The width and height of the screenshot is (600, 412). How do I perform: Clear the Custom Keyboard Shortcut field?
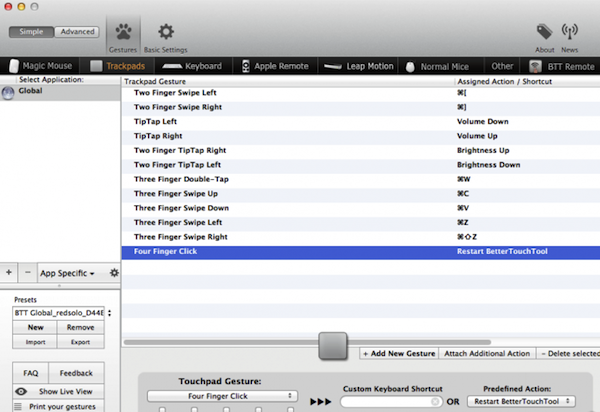435,401
